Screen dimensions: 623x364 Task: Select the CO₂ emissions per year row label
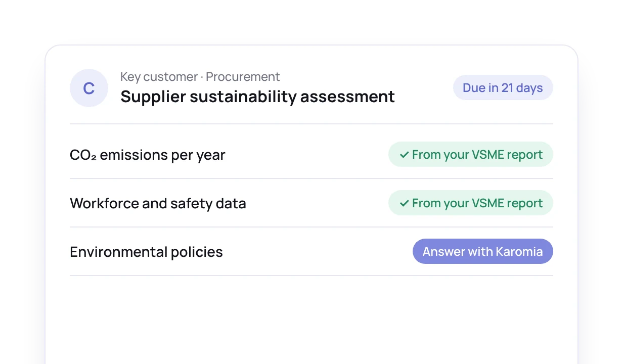[147, 155]
